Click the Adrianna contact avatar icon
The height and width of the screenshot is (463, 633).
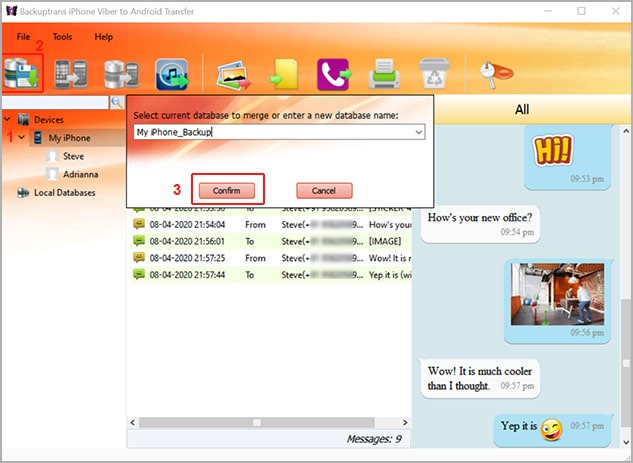click(52, 174)
